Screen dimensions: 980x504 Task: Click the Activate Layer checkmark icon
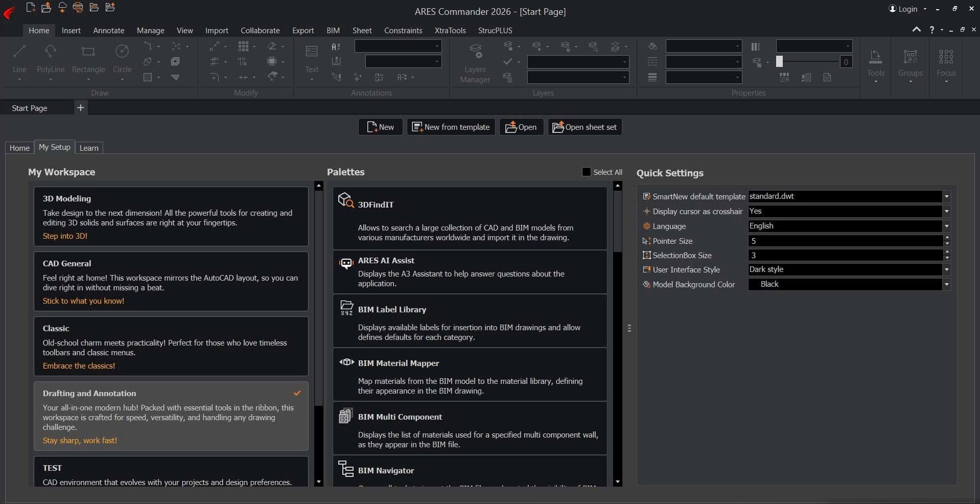[x=507, y=62]
